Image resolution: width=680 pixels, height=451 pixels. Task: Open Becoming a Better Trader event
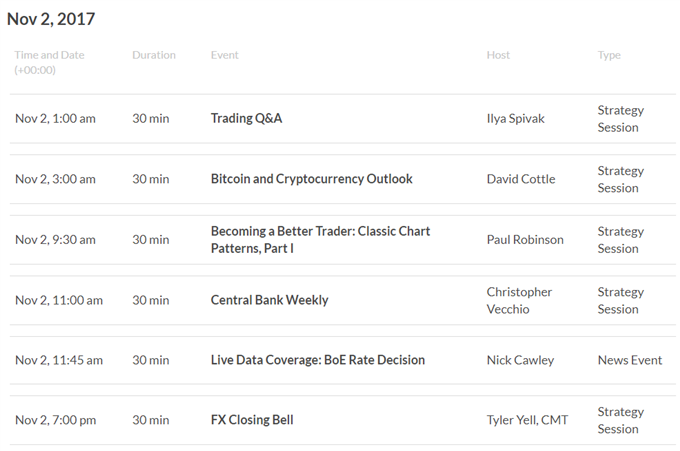pyautogui.click(x=320, y=240)
